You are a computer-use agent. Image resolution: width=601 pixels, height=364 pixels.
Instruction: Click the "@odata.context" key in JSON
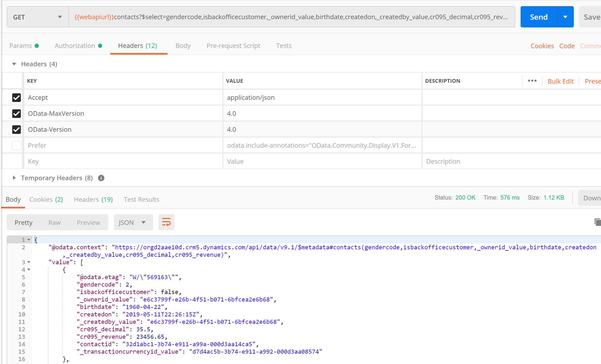point(77,247)
